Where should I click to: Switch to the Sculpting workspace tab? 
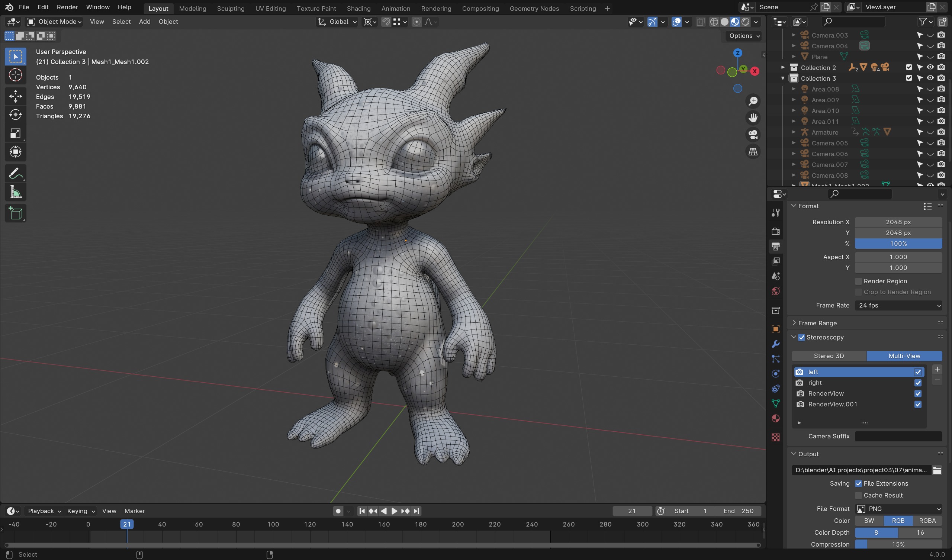click(x=231, y=8)
